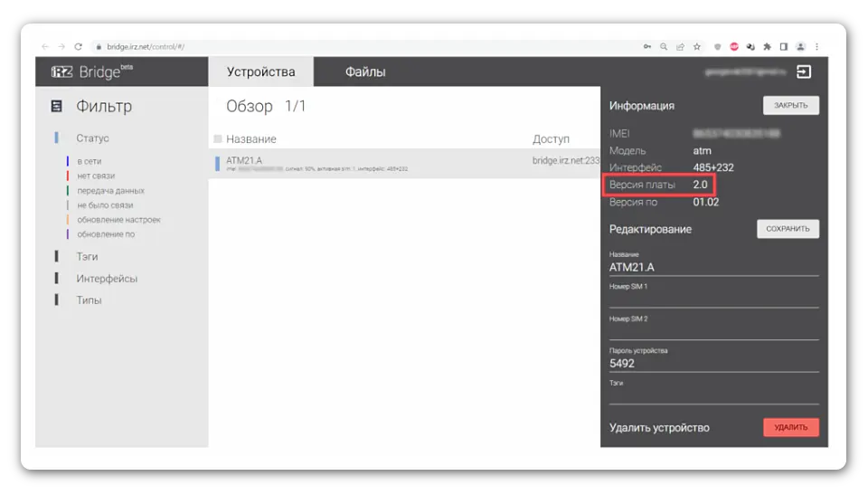This screenshot has width=868, height=495.
Task: Open the Устройства tab
Action: [260, 72]
